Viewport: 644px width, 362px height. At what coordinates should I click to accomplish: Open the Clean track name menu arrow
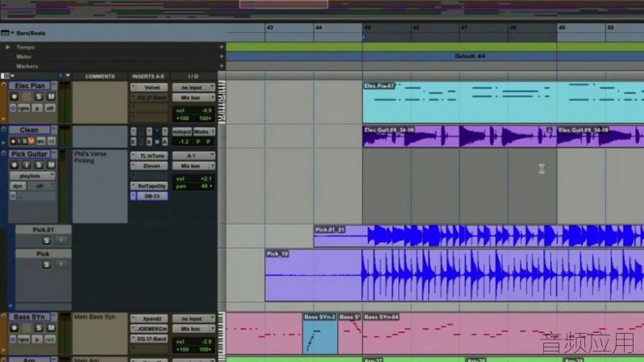tap(54, 130)
